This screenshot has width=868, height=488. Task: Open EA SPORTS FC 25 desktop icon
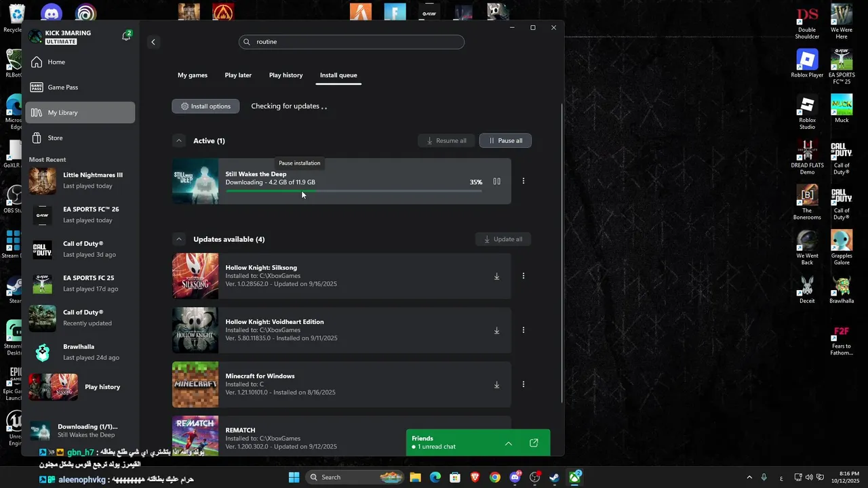(842, 66)
